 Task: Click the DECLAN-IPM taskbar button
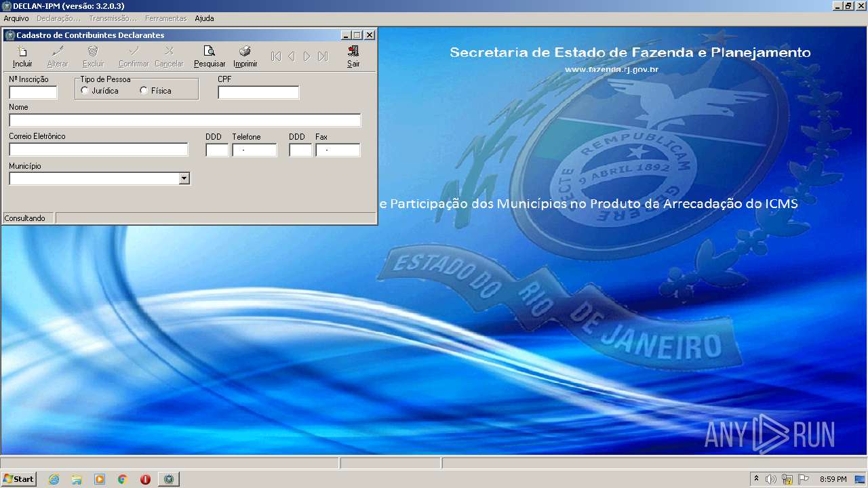[x=169, y=479]
